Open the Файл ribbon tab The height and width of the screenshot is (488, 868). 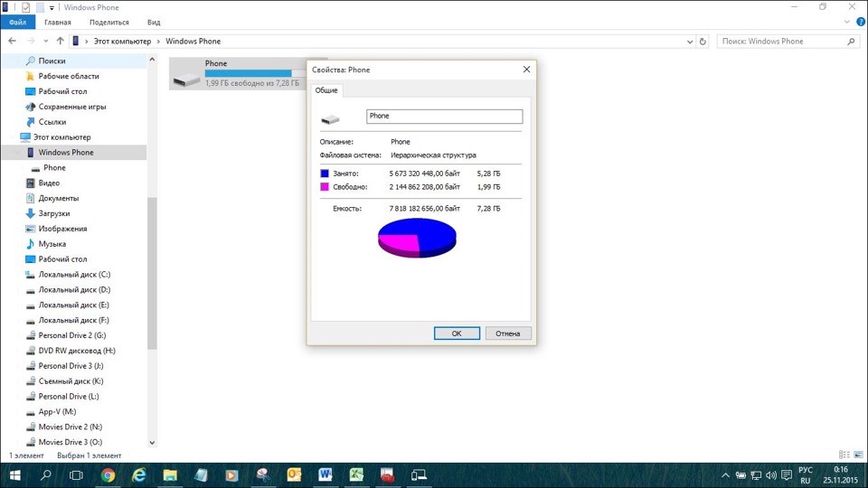pos(18,22)
